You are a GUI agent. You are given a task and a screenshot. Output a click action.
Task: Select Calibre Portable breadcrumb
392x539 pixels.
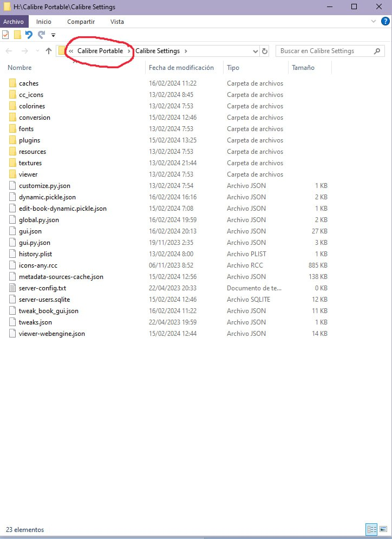click(x=100, y=51)
